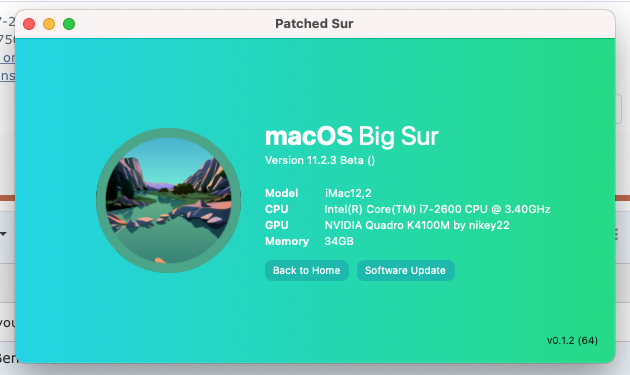Click the CPU label
The height and width of the screenshot is (375, 630).
click(276, 209)
